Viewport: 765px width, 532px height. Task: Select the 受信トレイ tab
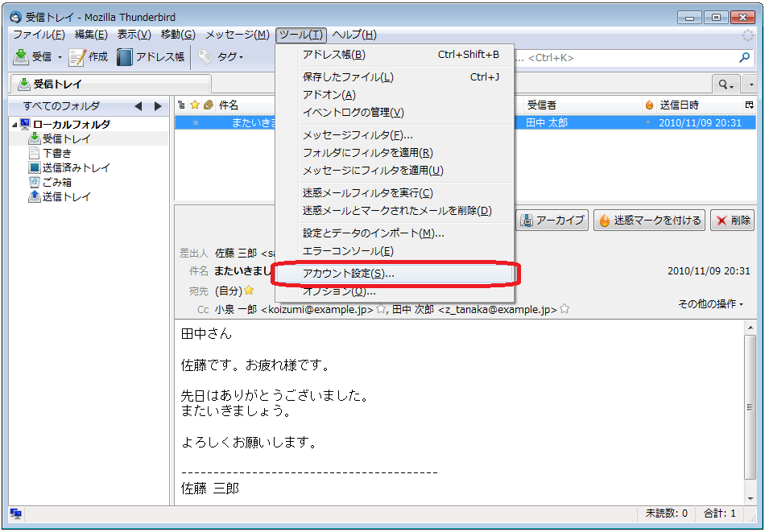click(x=110, y=84)
